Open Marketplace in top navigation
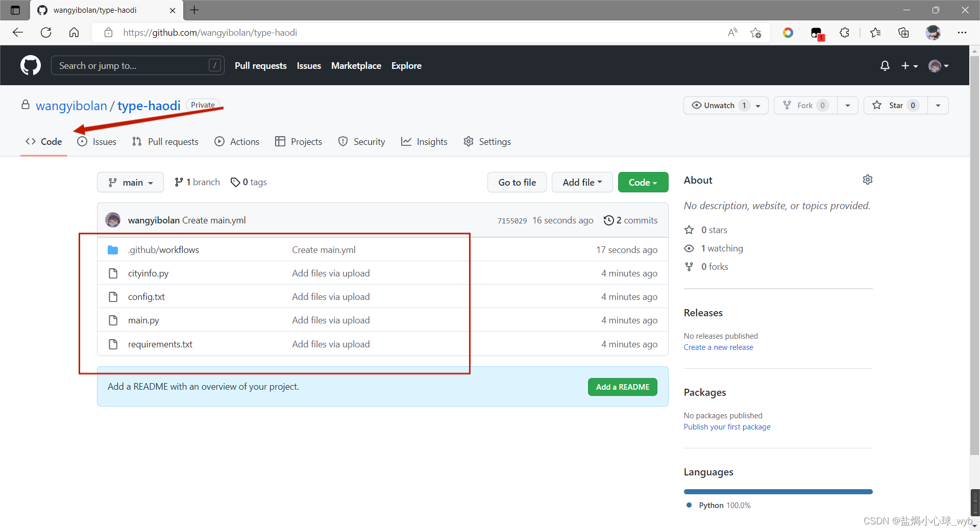Viewport: 980px width, 531px height. coord(356,66)
